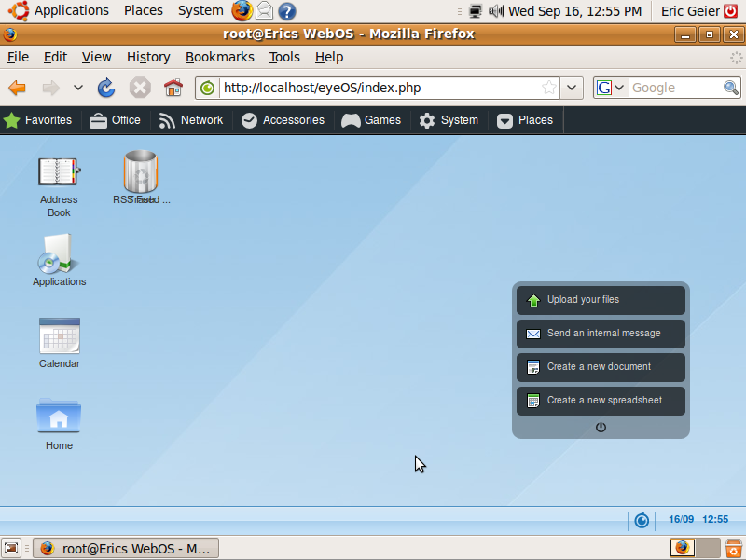Screen dimensions: 746x560
Task: Open the Firefox Help menu
Action: pos(329,57)
